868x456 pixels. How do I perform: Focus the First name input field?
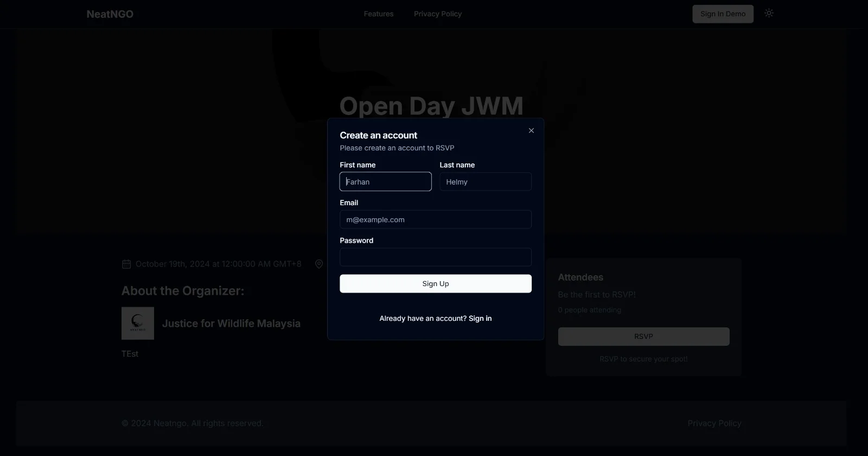point(385,182)
